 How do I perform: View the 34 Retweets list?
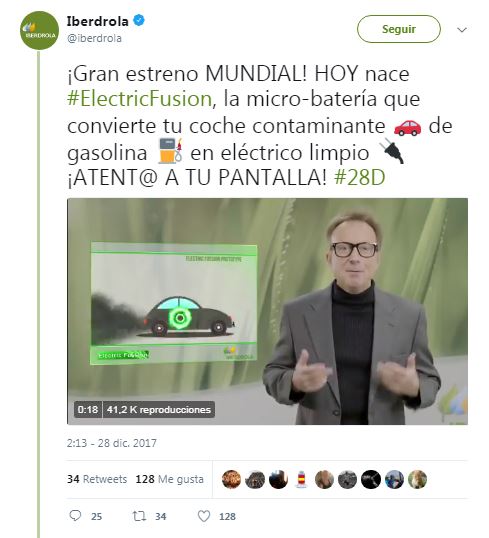97,479
